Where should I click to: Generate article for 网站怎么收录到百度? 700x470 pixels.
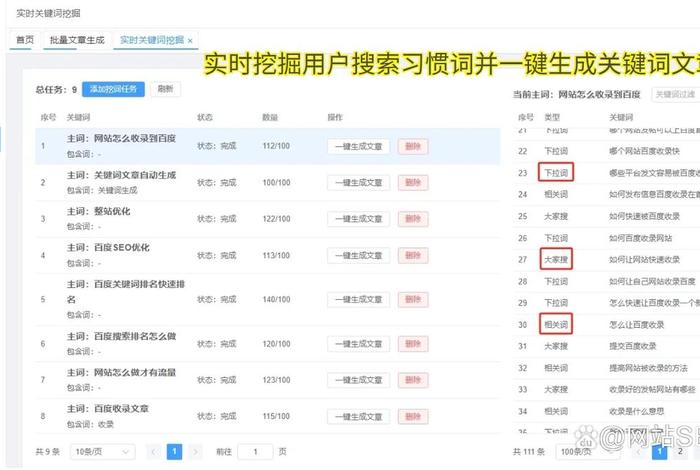358,146
